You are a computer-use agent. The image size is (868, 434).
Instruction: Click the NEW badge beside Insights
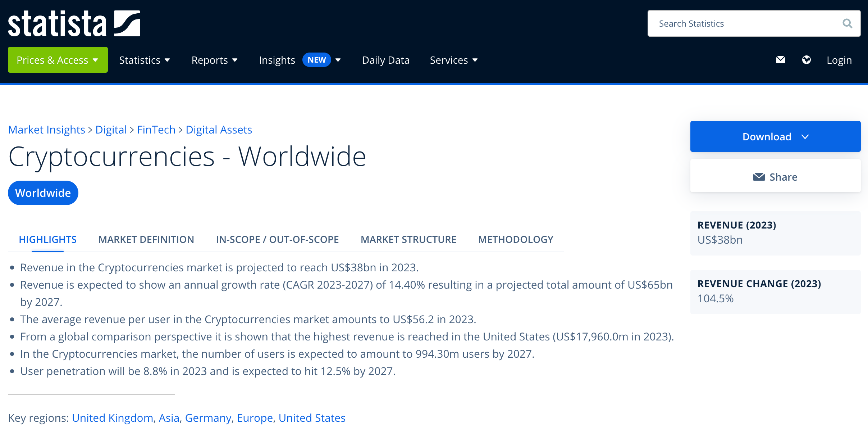tap(316, 60)
